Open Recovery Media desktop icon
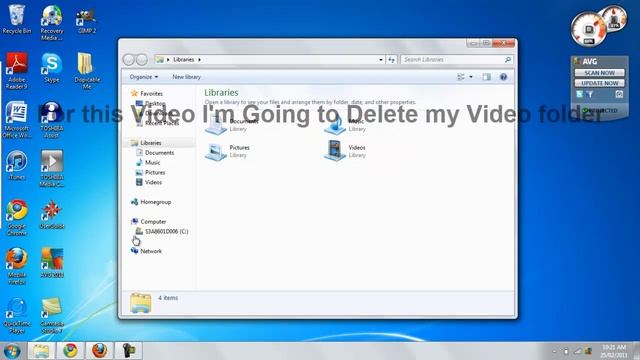 pos(52,23)
